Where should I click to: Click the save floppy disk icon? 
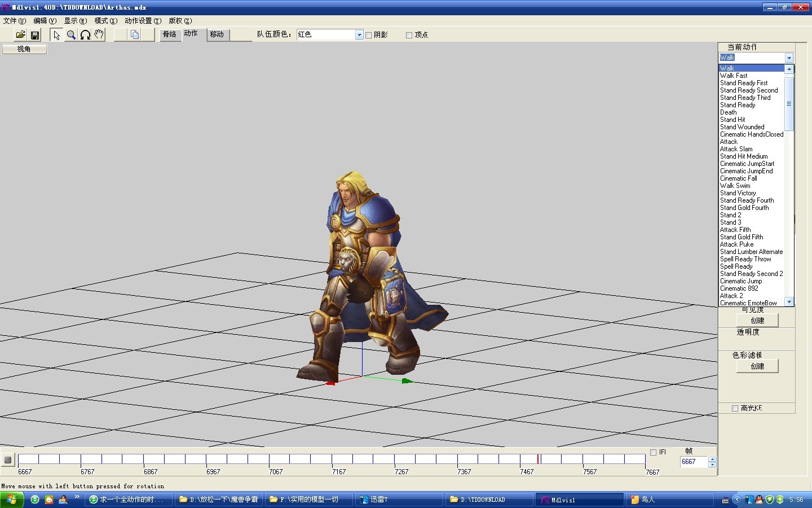click(35, 35)
